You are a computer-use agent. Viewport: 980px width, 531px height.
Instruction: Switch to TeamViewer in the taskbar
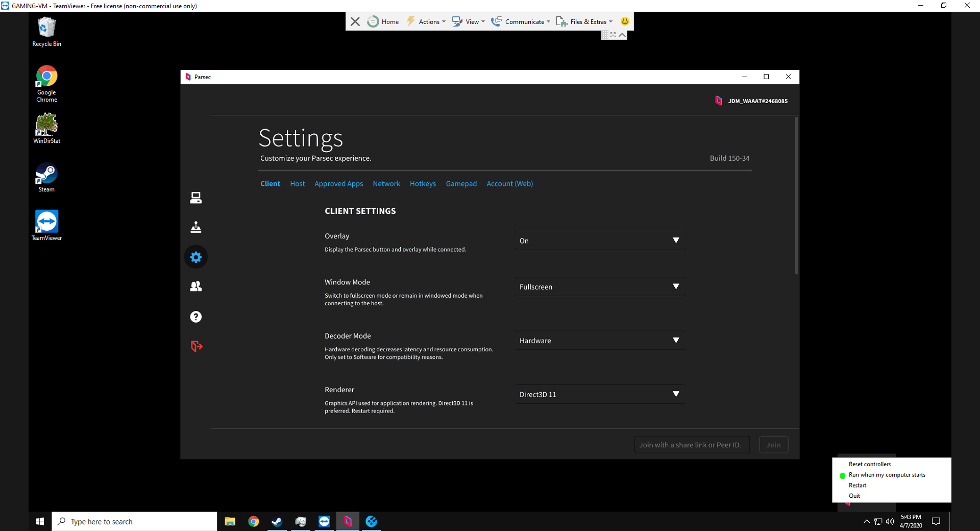coord(324,521)
